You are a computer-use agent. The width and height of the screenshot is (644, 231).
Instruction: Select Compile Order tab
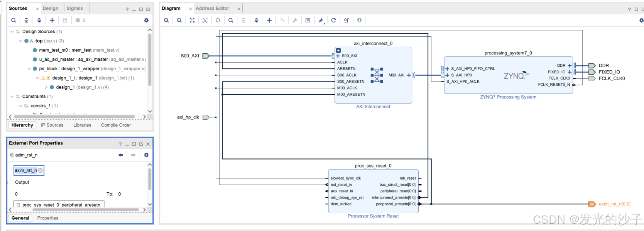coord(116,125)
